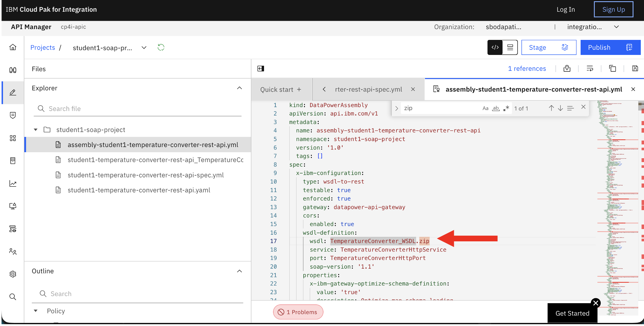The width and height of the screenshot is (644, 326).
Task: Dismiss the Get Started popup with X
Action: click(x=596, y=303)
